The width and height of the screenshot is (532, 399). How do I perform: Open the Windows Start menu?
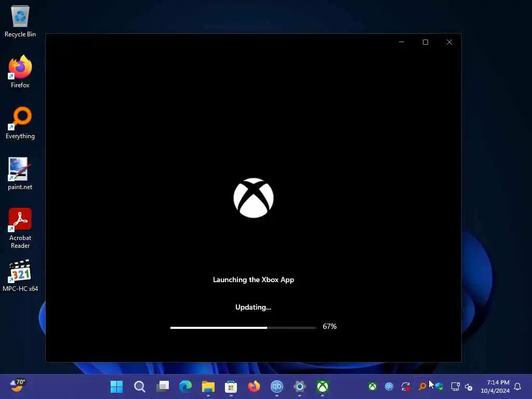(x=117, y=387)
